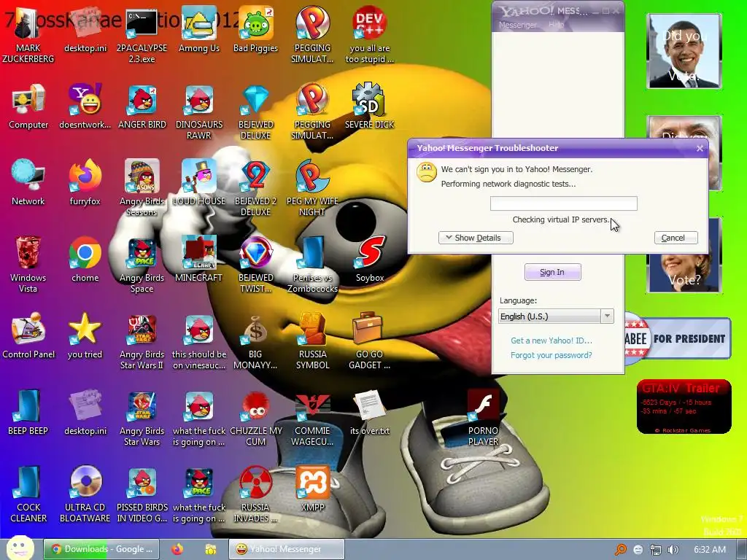747x560 pixels.
Task: Click the folder icon on the taskbar
Action: tap(210, 549)
